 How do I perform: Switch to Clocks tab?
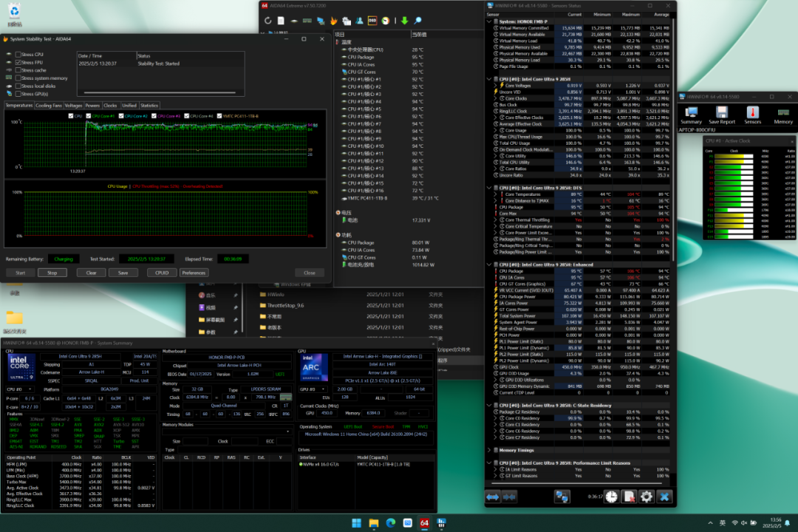pos(110,106)
